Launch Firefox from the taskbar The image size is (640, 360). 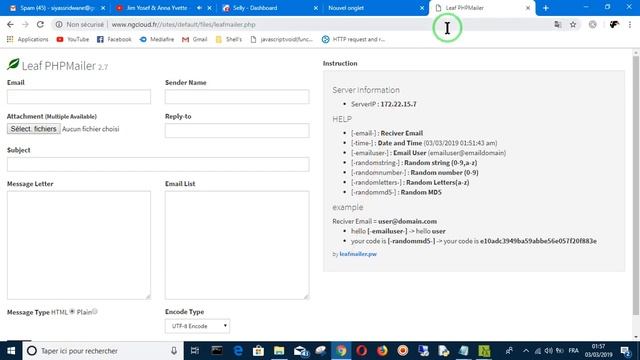tap(382, 351)
